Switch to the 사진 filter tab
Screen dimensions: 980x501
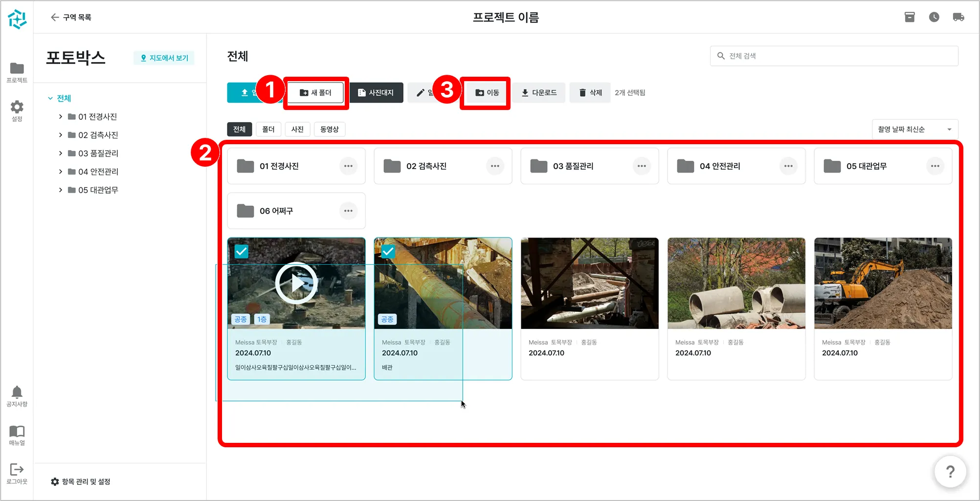coord(297,129)
